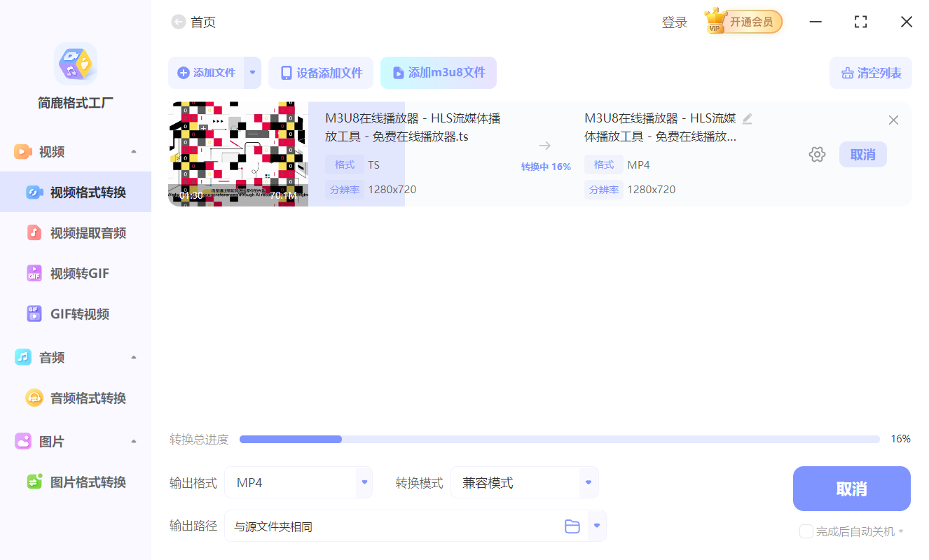Click the 登录 link

[x=675, y=22]
